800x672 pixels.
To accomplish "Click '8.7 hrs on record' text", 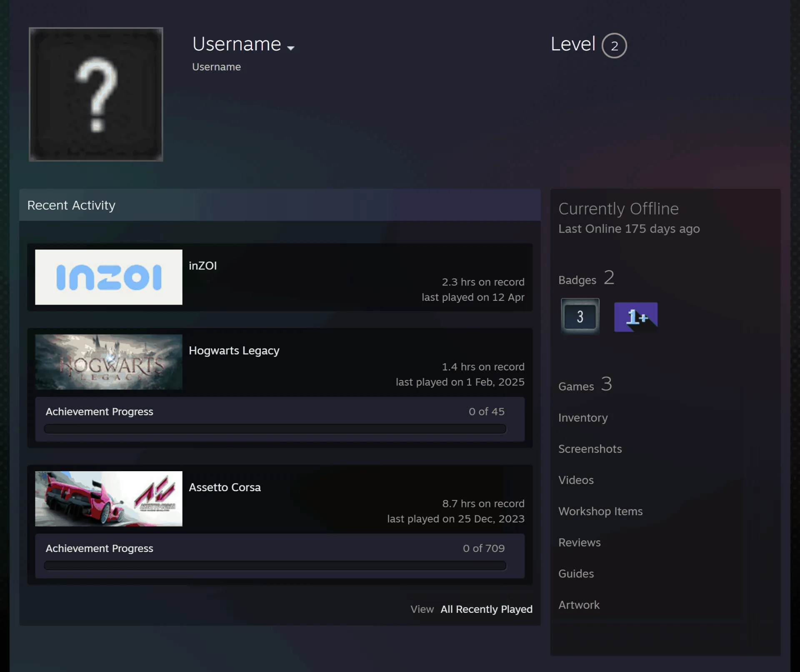I will pyautogui.click(x=483, y=504).
